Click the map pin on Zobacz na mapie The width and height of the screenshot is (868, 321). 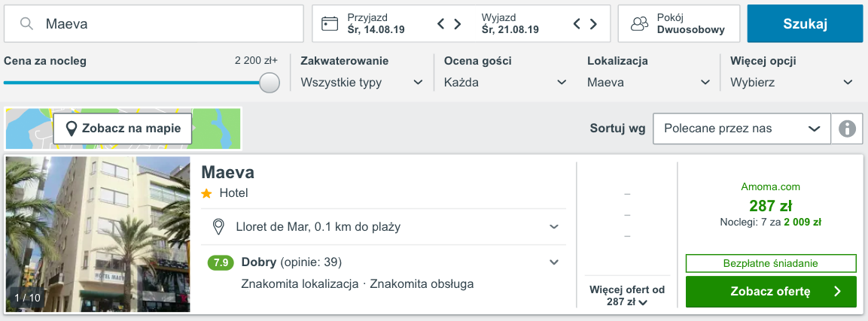72,129
